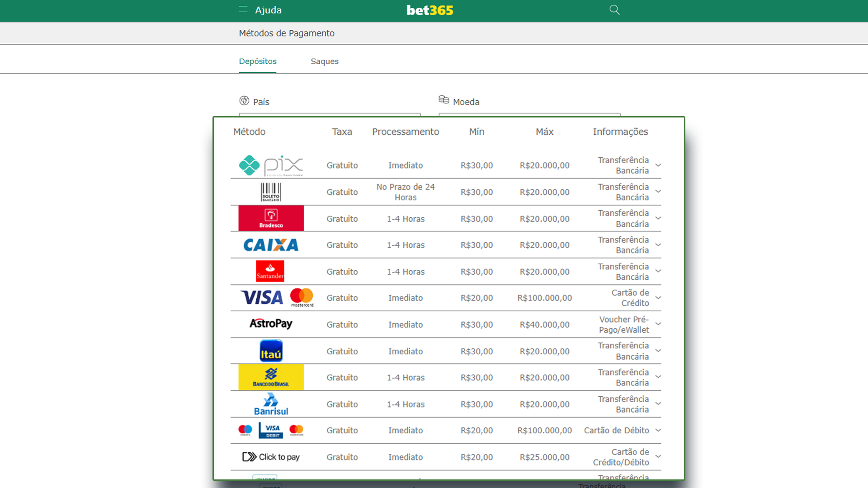Click the País globe icon
This screenshot has width=868, height=488.
point(244,100)
